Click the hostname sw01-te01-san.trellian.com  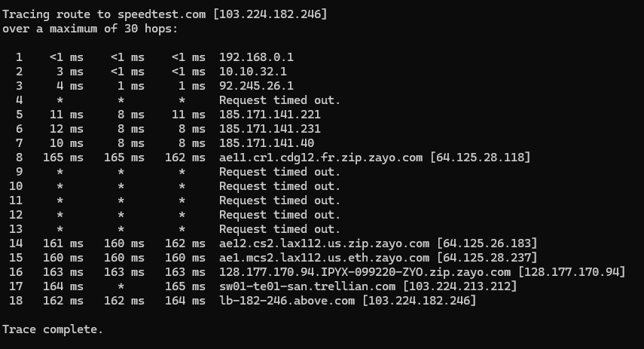[x=307, y=286]
